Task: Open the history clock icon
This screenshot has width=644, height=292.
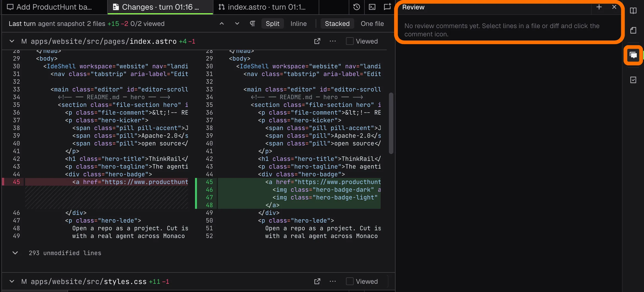Action: click(356, 7)
